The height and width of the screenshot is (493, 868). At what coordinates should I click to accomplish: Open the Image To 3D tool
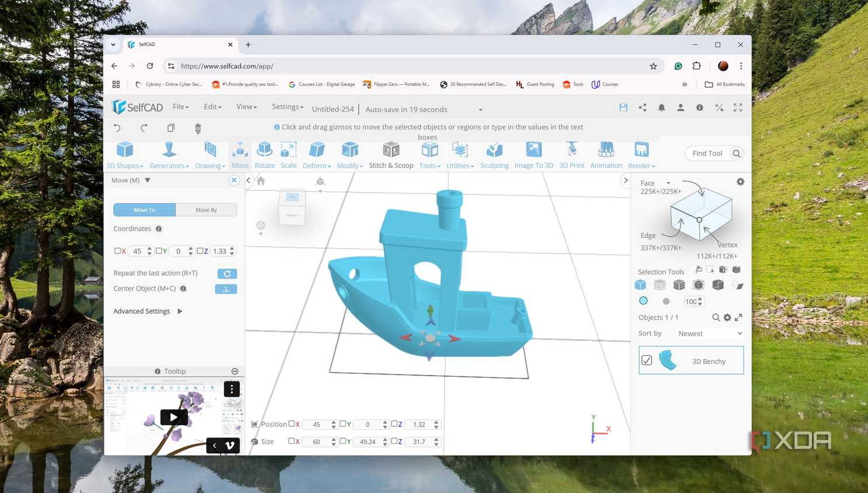pos(533,155)
